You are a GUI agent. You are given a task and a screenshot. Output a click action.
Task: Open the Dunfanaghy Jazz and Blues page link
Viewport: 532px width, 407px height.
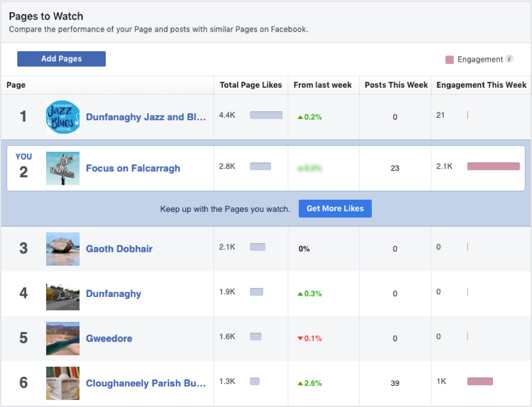146,117
